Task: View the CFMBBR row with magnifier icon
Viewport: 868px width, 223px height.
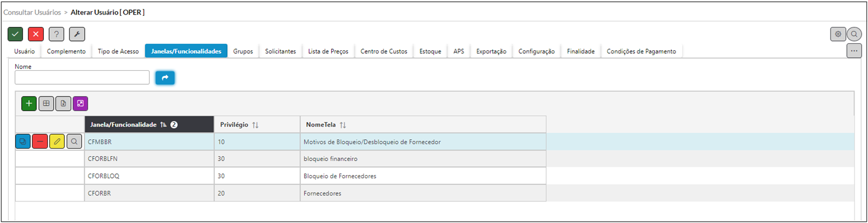Action: tap(74, 141)
